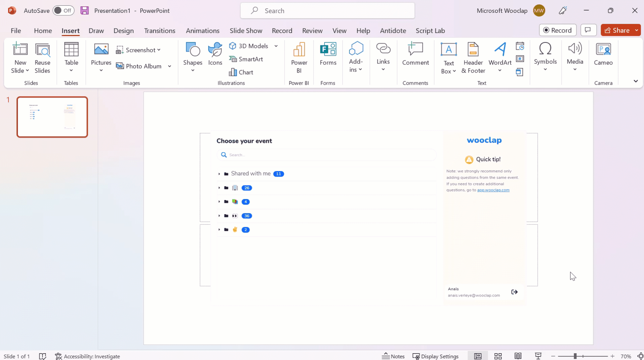This screenshot has width=644, height=360.
Task: Open app.wooclap.com link
Action: pos(493,190)
